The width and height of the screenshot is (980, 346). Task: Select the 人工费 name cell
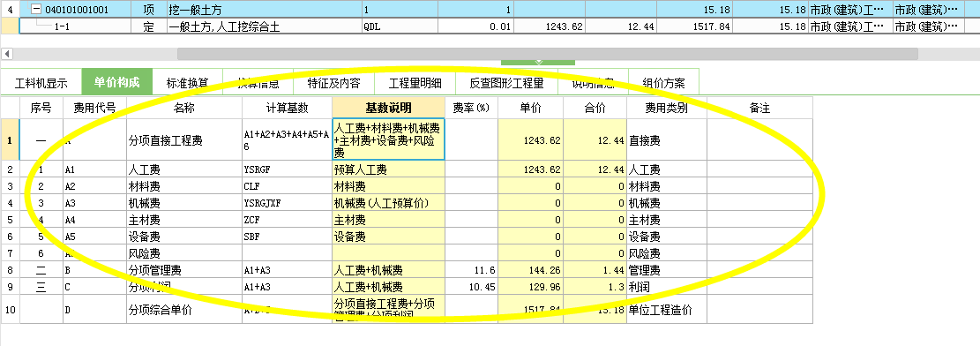pos(184,169)
